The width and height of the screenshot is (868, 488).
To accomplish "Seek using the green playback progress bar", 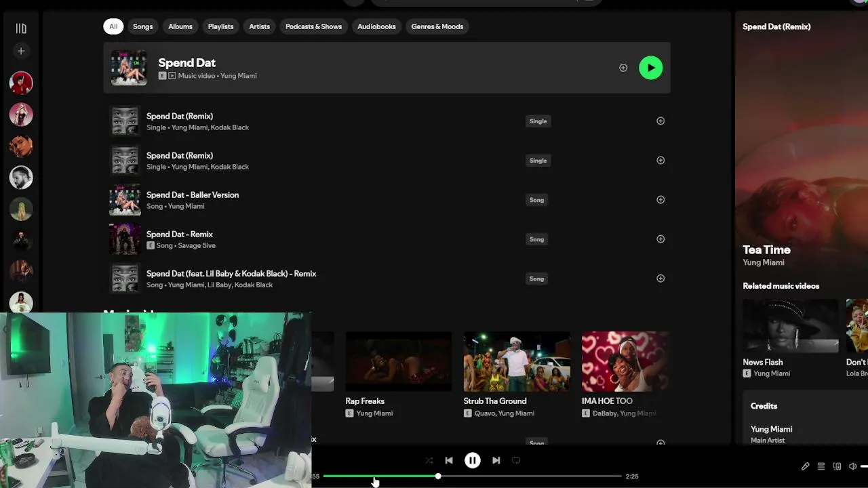I will [472, 476].
